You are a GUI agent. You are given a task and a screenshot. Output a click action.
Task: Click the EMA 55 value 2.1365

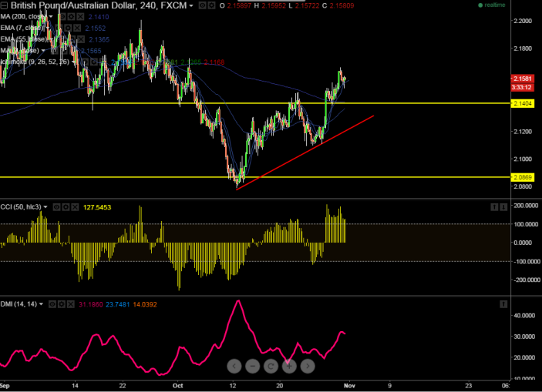point(99,40)
